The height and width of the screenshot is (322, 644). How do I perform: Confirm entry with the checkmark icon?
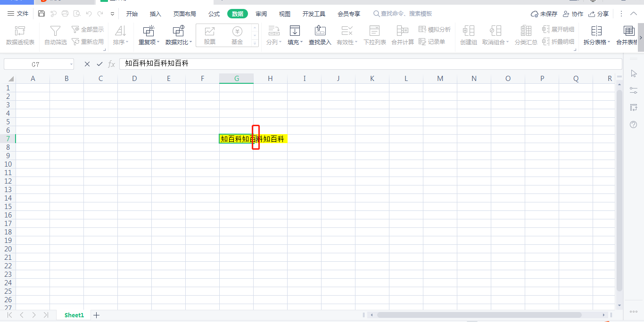click(99, 64)
